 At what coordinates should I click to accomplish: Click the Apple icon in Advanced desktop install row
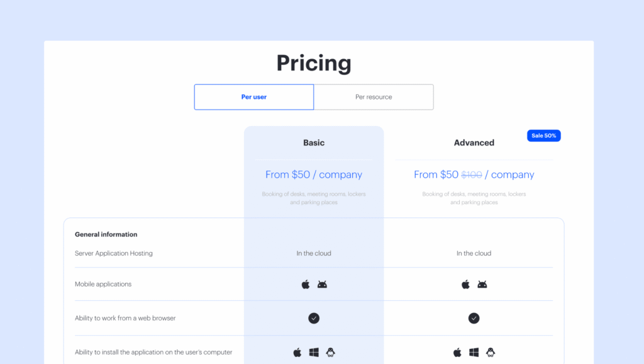pos(457,352)
